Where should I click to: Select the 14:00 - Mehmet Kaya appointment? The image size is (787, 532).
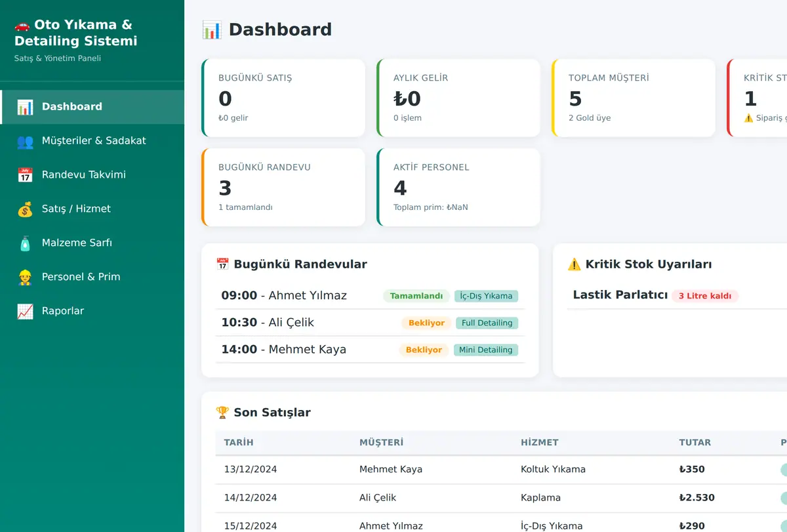pos(371,350)
